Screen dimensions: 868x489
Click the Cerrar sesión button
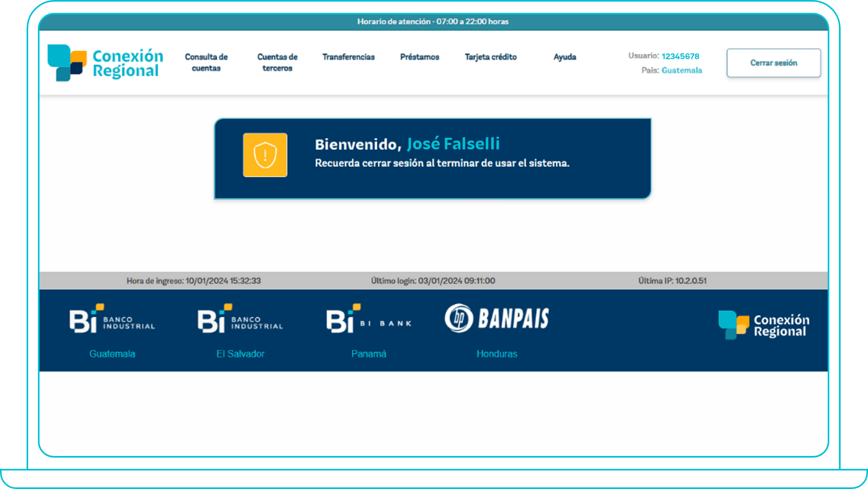[x=773, y=63]
